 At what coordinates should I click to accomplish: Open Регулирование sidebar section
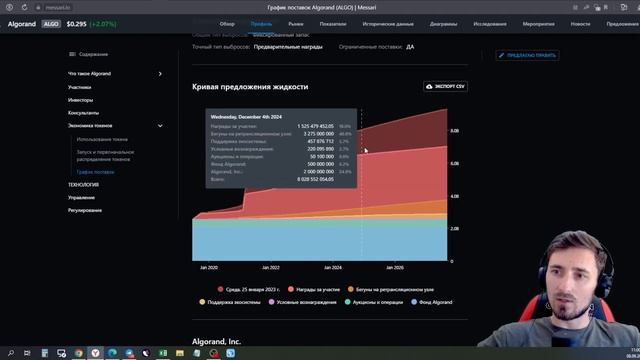click(85, 210)
